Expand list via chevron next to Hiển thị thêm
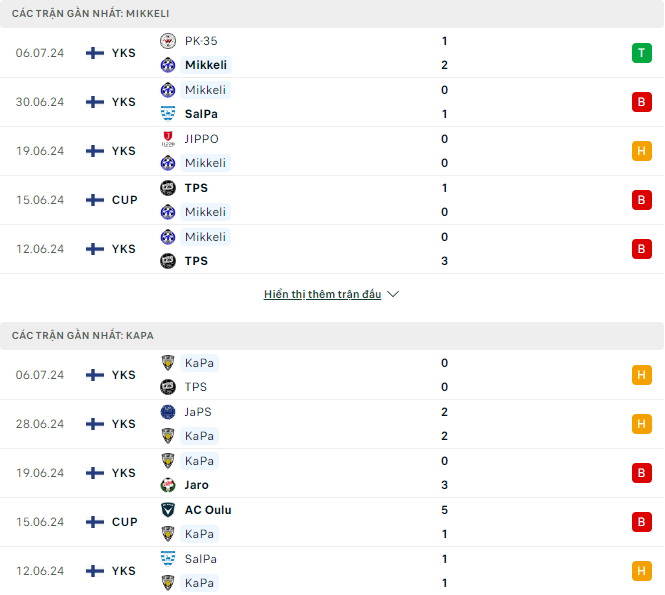This screenshot has width=665, height=595. click(393, 294)
